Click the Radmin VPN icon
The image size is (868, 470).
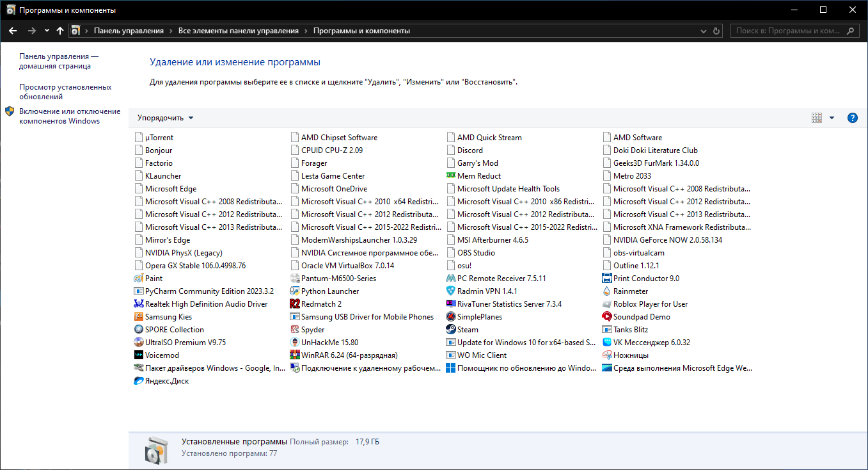point(451,291)
